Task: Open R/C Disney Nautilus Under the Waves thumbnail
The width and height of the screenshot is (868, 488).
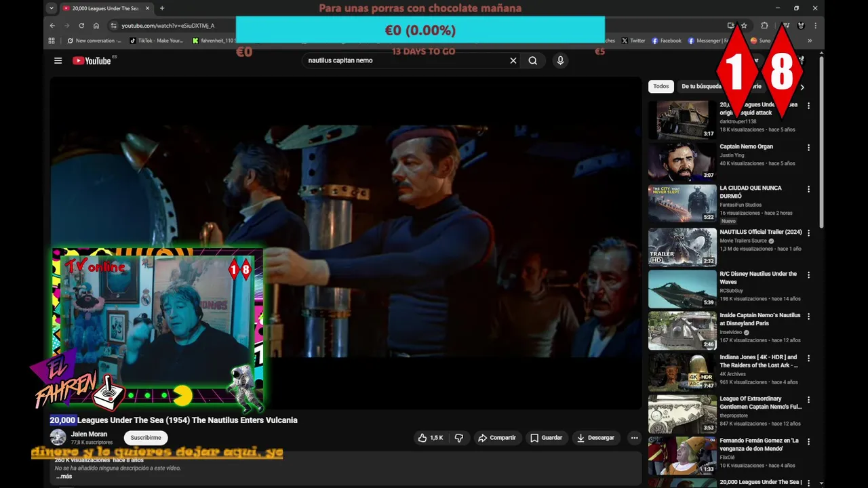Action: tap(682, 289)
